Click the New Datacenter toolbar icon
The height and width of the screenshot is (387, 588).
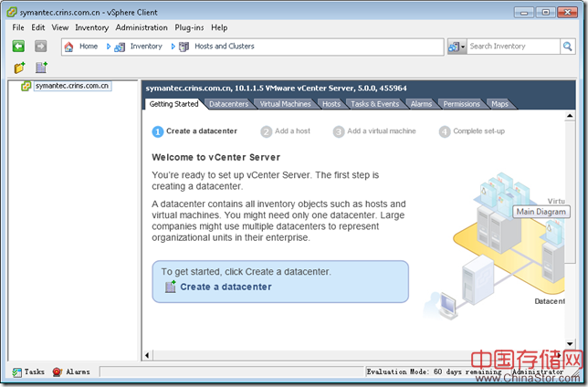[41, 68]
